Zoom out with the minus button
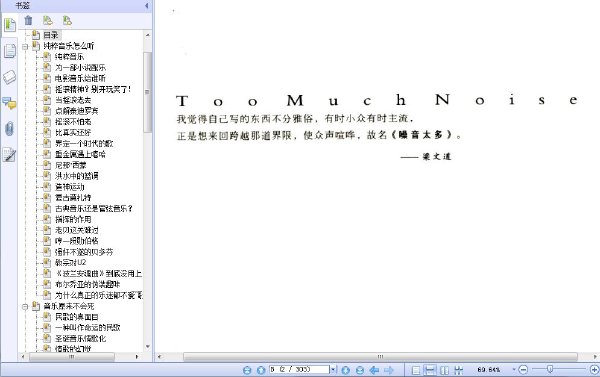This screenshot has width=600, height=377. 523,369
